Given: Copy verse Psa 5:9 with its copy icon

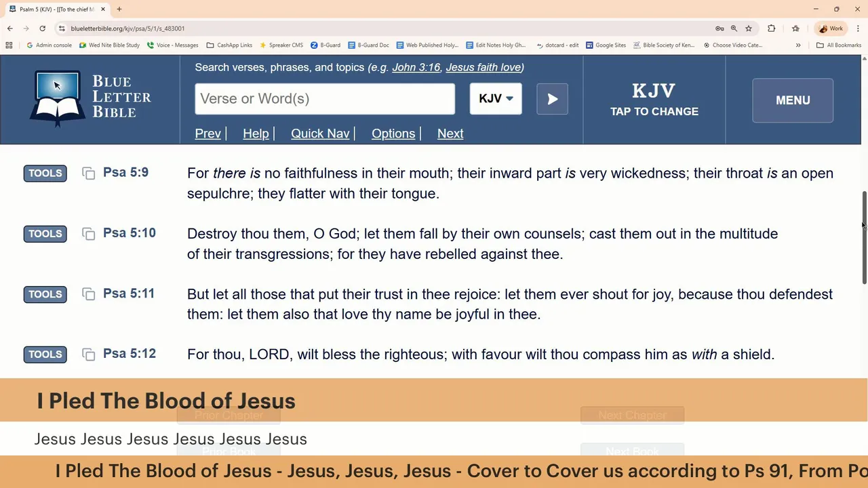Looking at the screenshot, I should 88,174.
